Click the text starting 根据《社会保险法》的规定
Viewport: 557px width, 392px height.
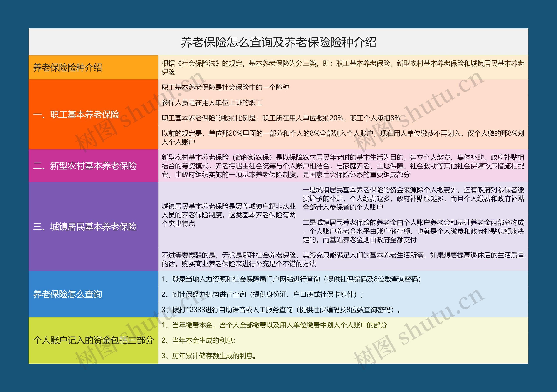point(343,68)
